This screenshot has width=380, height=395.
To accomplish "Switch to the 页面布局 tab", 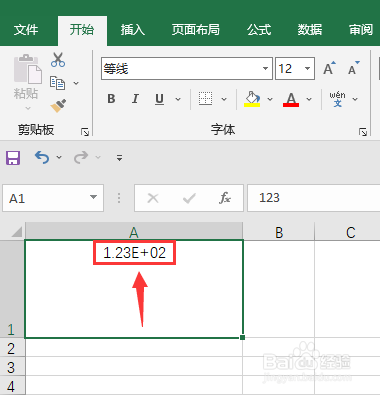I will 196,30.
